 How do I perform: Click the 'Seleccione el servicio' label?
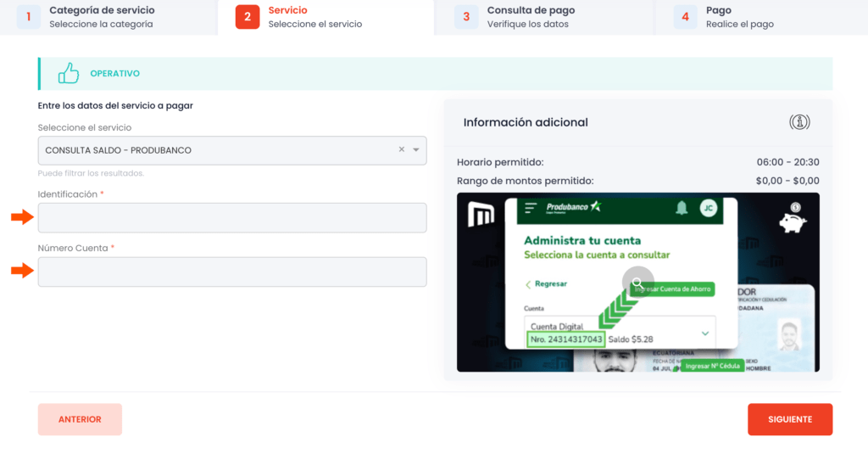coord(85,127)
